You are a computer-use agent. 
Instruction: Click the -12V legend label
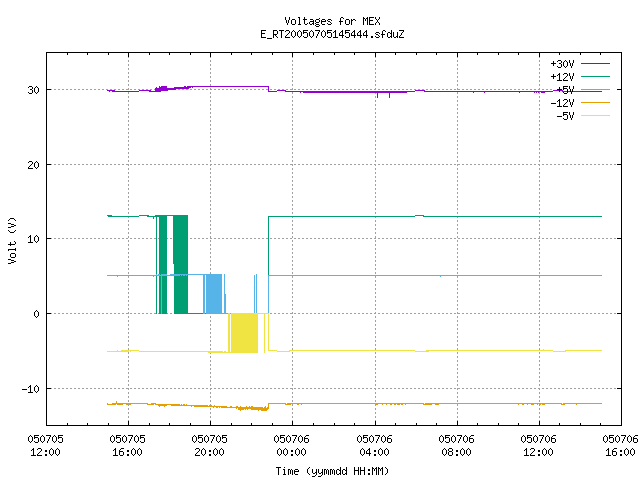[x=562, y=103]
